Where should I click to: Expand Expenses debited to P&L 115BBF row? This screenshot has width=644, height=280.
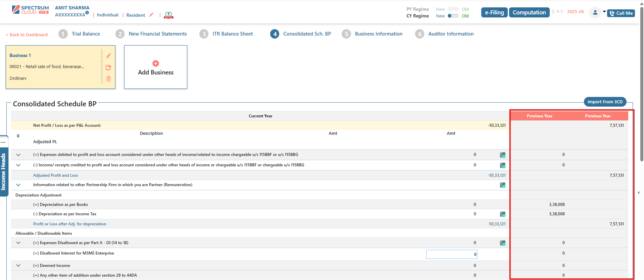click(18, 155)
